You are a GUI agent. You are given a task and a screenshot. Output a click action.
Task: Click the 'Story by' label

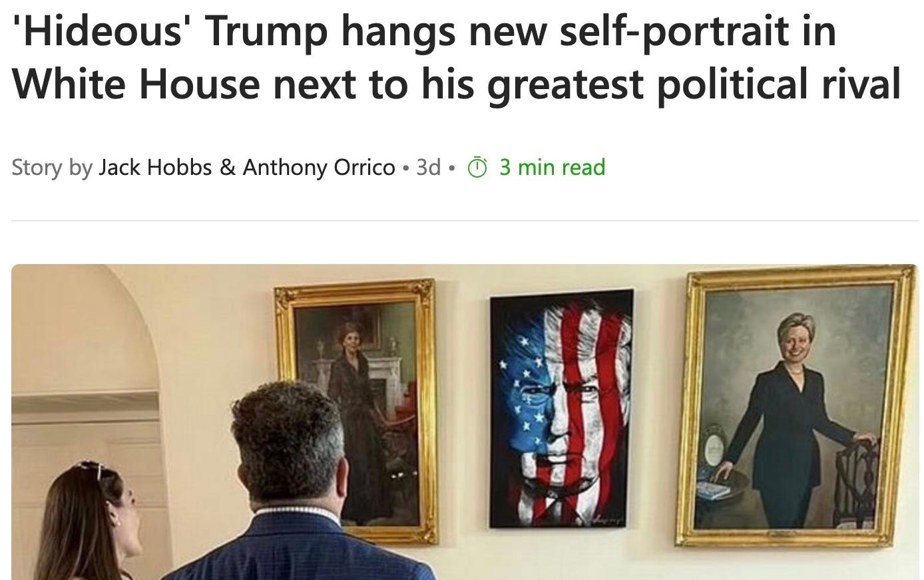pos(52,168)
